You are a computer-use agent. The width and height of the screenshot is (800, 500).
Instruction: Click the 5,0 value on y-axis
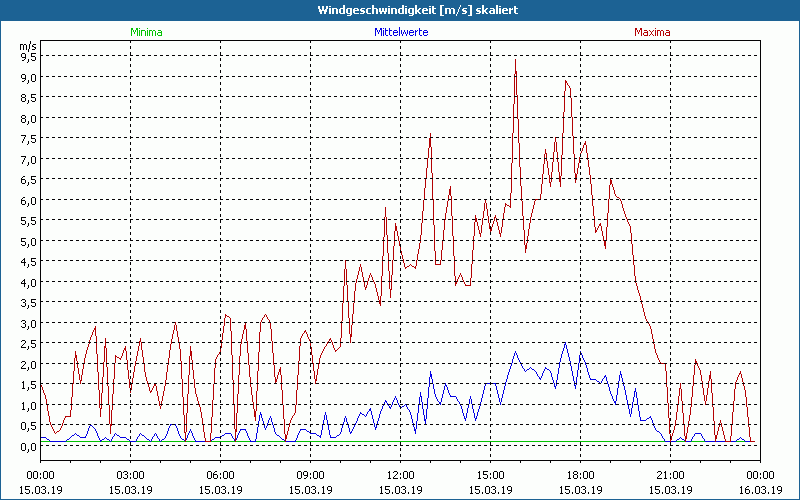tap(28, 241)
